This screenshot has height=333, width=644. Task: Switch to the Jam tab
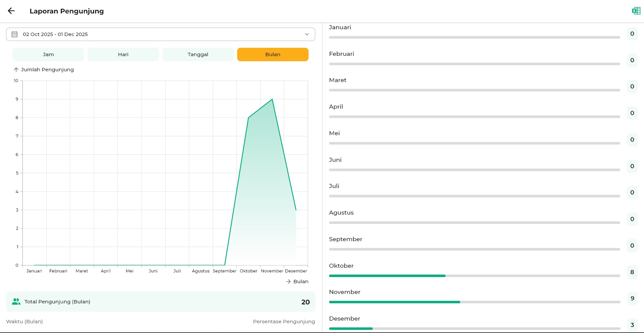48,54
